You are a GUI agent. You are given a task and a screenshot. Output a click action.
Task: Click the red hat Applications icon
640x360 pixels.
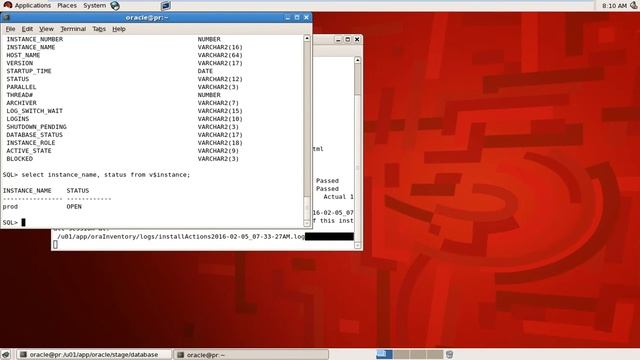(x=7, y=5)
